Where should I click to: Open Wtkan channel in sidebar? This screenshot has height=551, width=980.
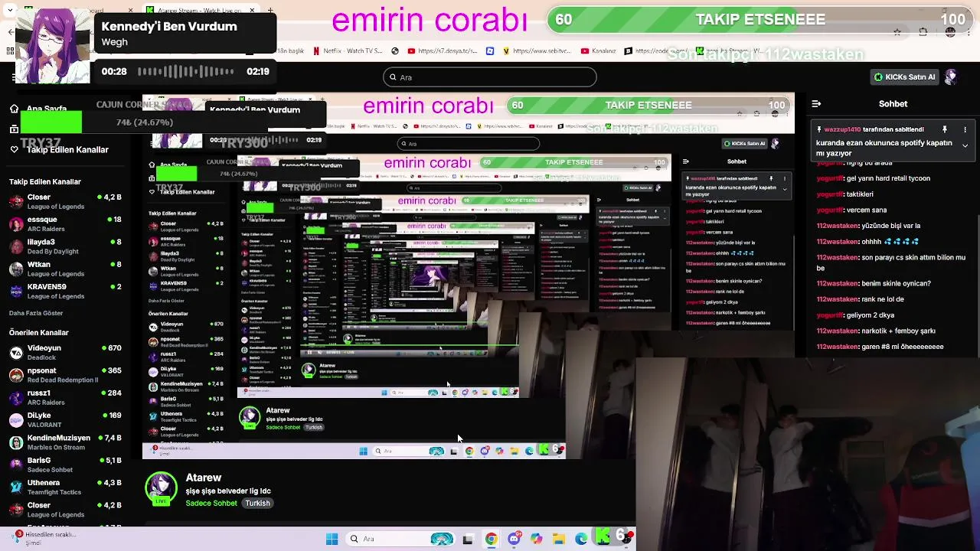click(65, 269)
